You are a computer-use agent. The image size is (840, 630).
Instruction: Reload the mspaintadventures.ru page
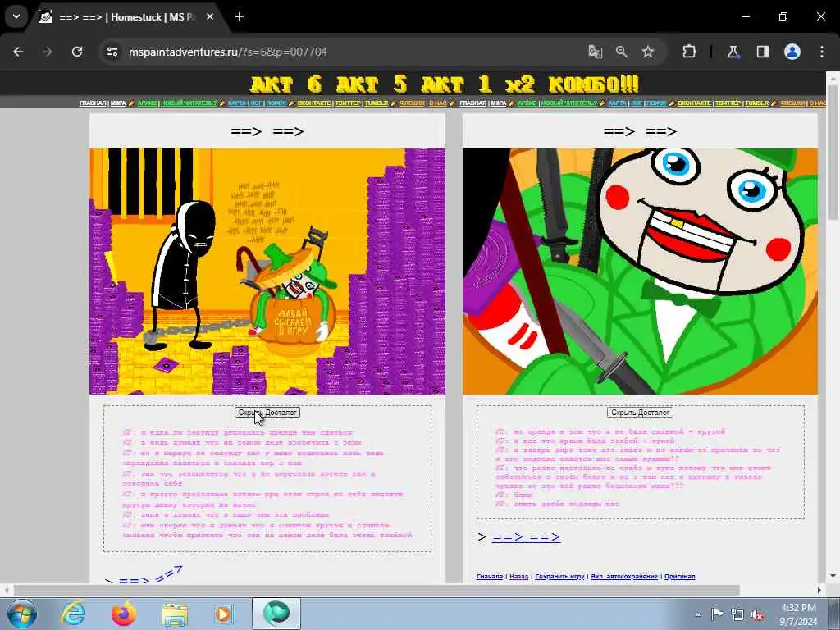77,52
